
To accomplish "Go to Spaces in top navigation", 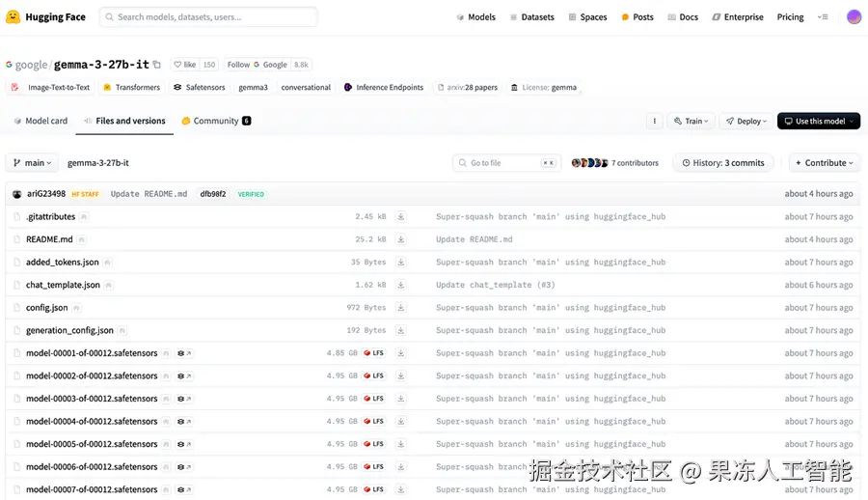I will tap(588, 17).
